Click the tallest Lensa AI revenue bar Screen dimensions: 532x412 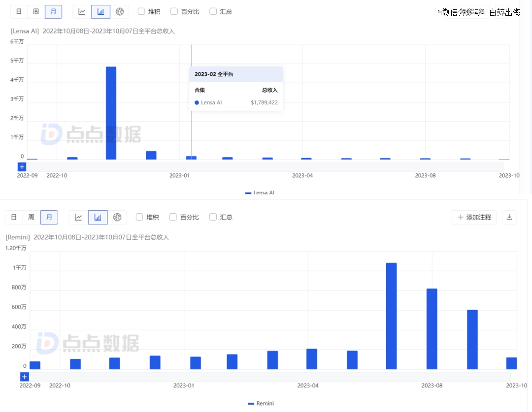111,113
